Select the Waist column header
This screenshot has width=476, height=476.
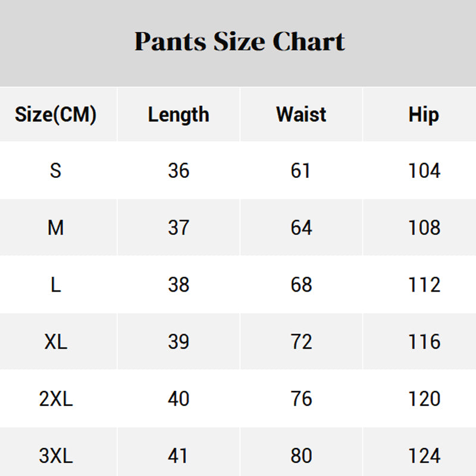301,114
